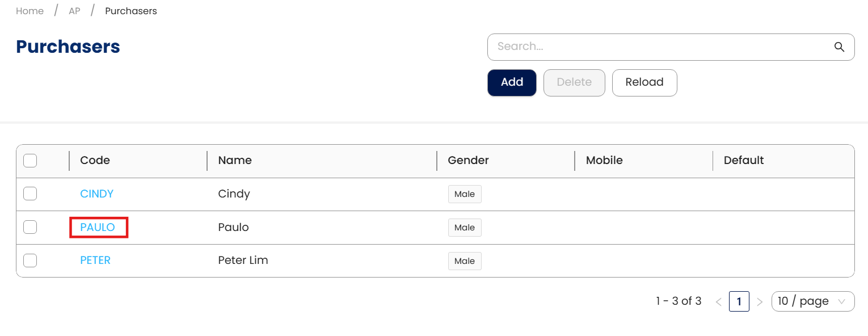Click the Code column header
The image size is (868, 336).
95,161
